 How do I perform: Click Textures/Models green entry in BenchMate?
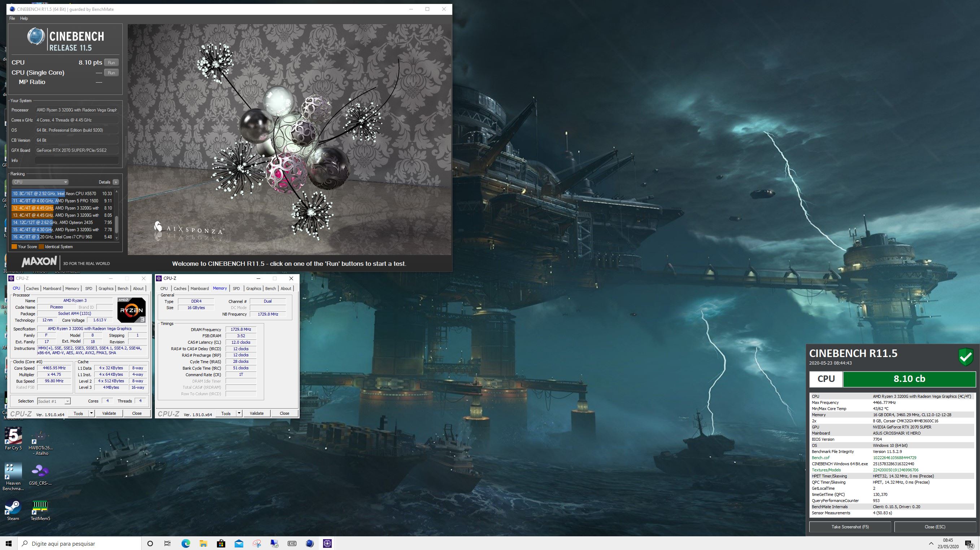(893, 470)
